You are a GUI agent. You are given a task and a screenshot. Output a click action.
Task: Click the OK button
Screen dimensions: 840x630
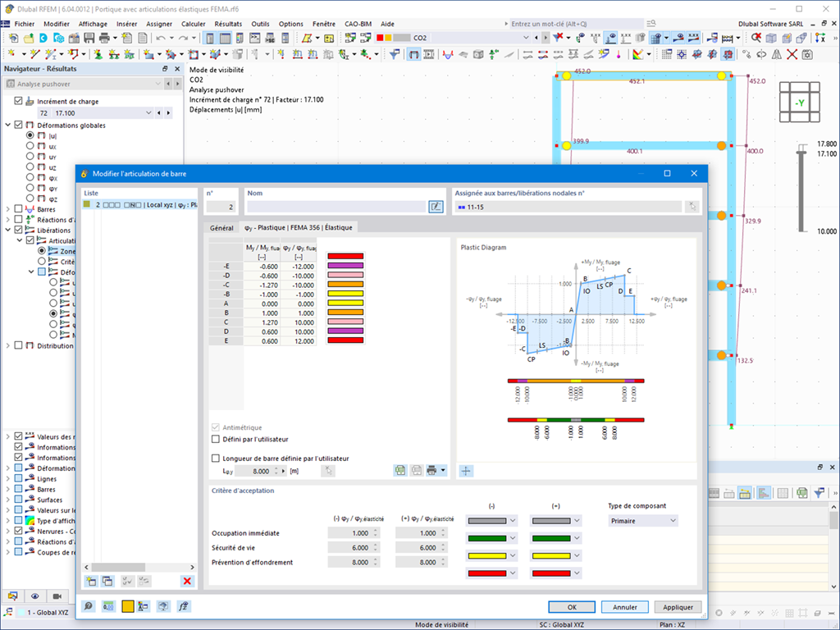(x=572, y=607)
